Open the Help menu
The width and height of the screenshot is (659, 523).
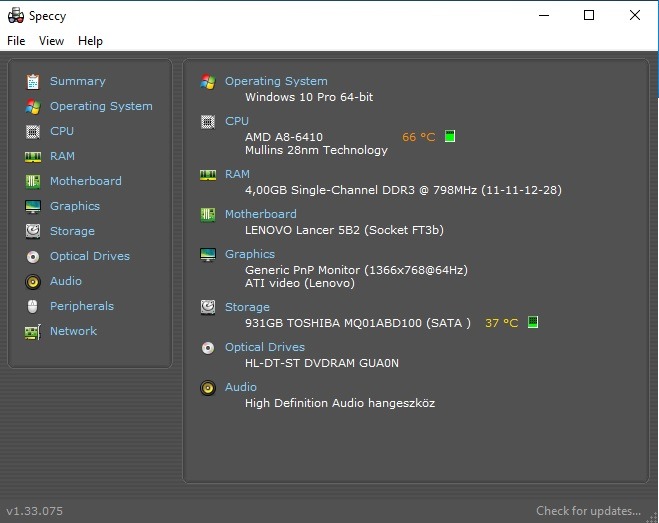90,41
